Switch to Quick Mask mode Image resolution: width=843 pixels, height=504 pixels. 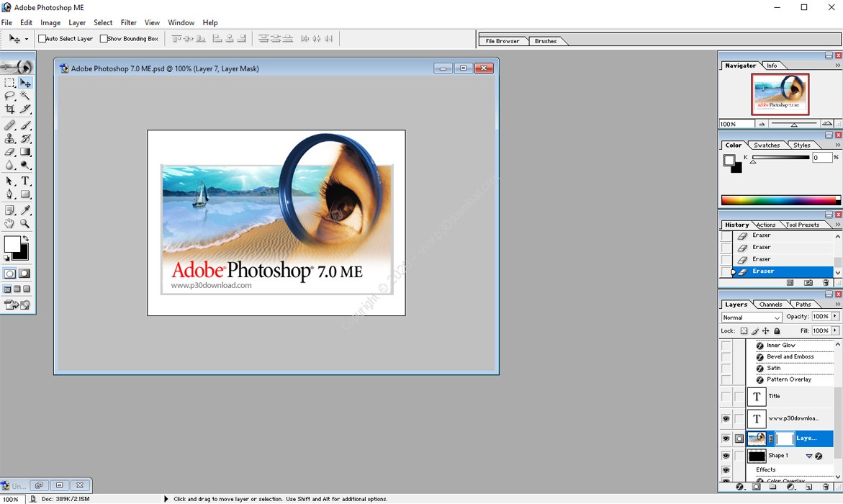[24, 274]
